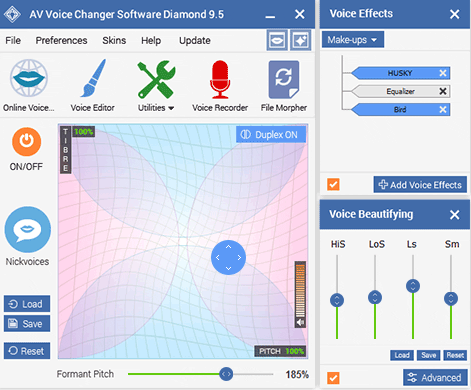This screenshot has width=471, height=390.
Task: Click the Advanced button
Action: coord(435,378)
